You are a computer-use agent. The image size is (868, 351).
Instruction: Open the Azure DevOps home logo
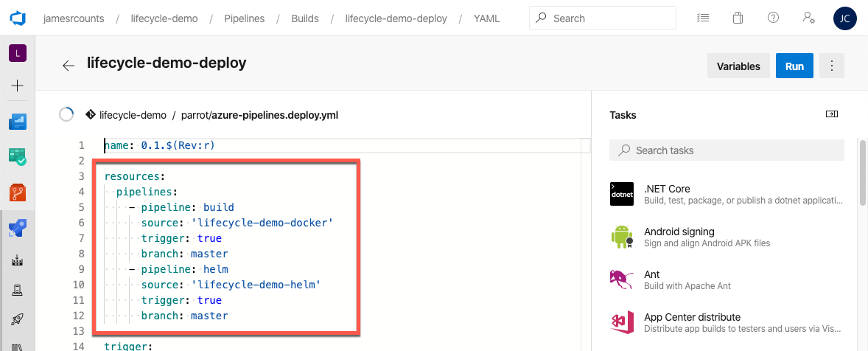pos(18,18)
